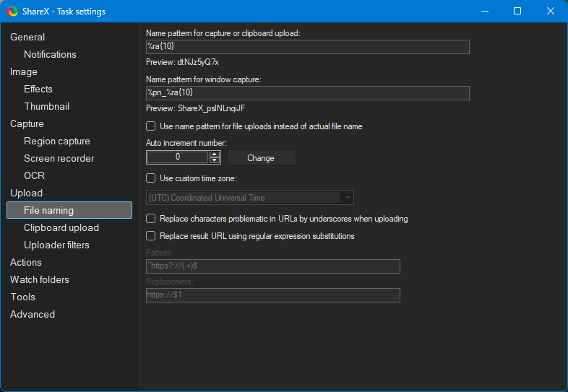Close the Task settings window

550,12
